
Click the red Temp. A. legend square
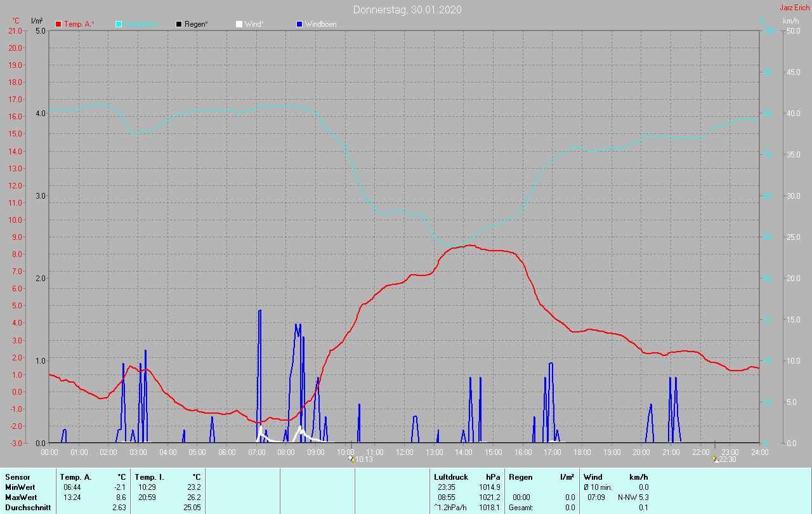tap(58, 24)
